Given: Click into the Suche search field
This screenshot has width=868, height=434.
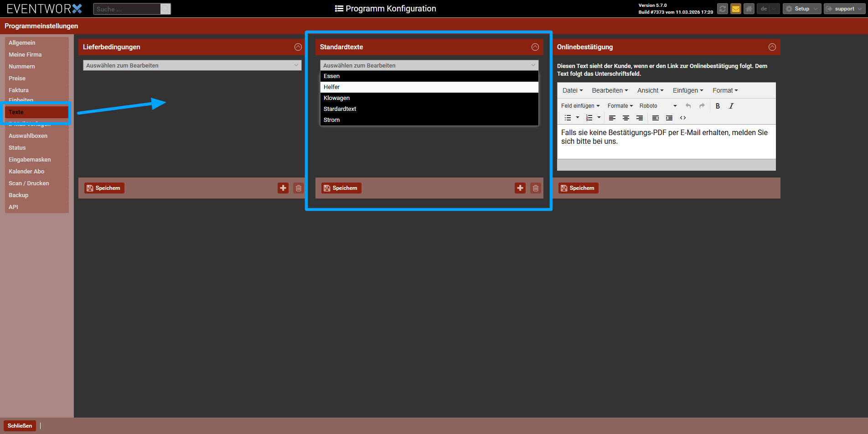Looking at the screenshot, I should pos(127,9).
